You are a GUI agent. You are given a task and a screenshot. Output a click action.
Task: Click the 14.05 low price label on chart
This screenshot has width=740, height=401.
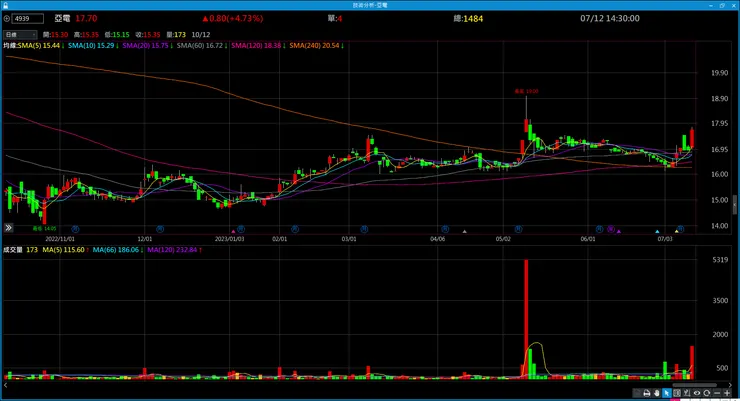(44, 228)
